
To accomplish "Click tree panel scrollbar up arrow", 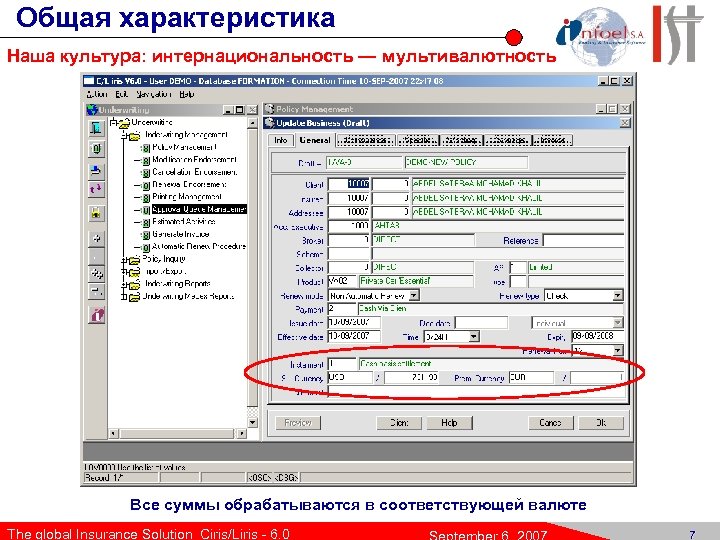I will (x=253, y=123).
